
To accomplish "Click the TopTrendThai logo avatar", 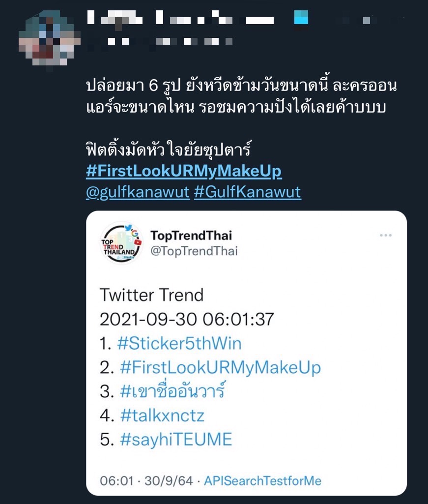I will [121, 242].
